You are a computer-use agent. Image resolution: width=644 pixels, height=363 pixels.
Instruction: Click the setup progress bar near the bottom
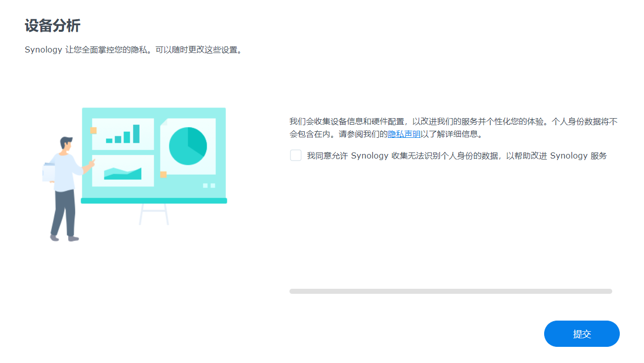pyautogui.click(x=450, y=291)
